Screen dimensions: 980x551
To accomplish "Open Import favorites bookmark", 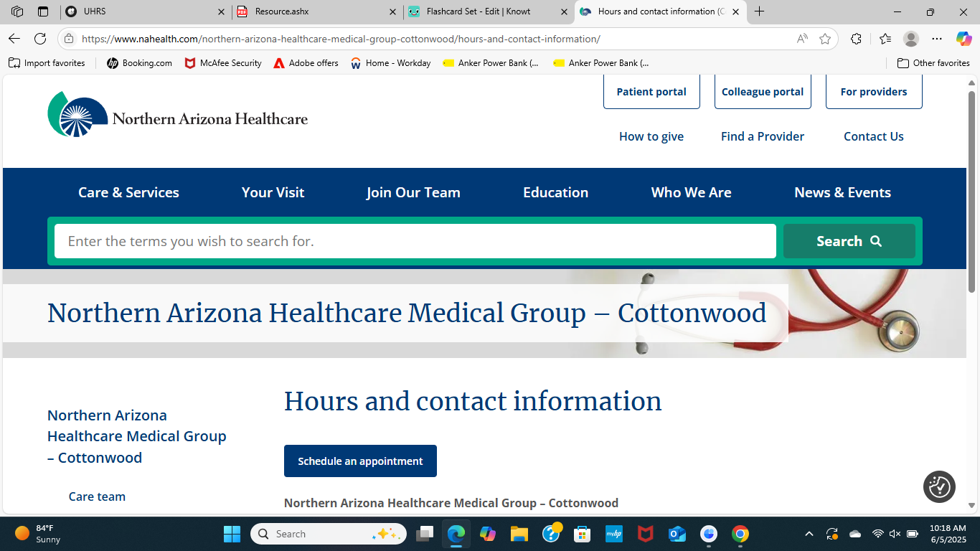I will pyautogui.click(x=47, y=63).
